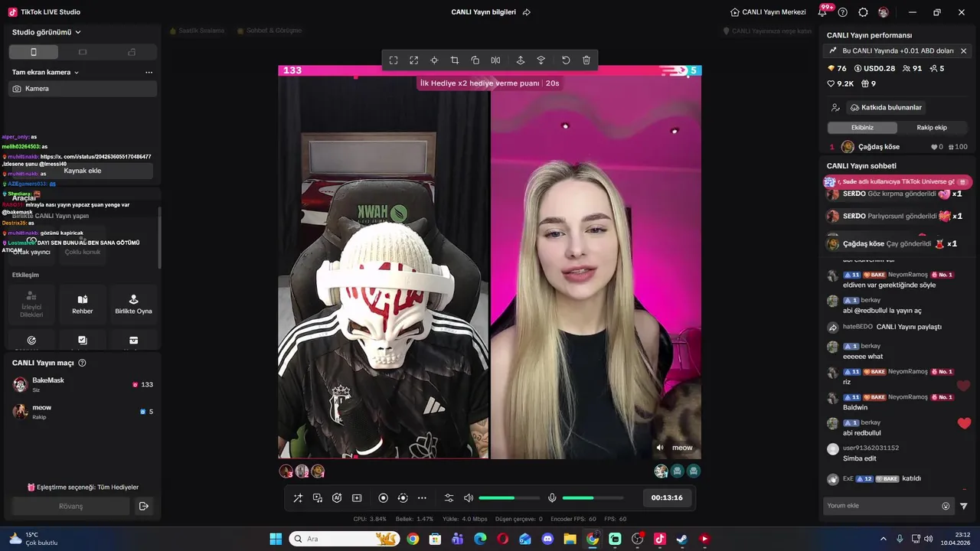Mute the microphone icon
The height and width of the screenshot is (551, 980).
tap(552, 498)
